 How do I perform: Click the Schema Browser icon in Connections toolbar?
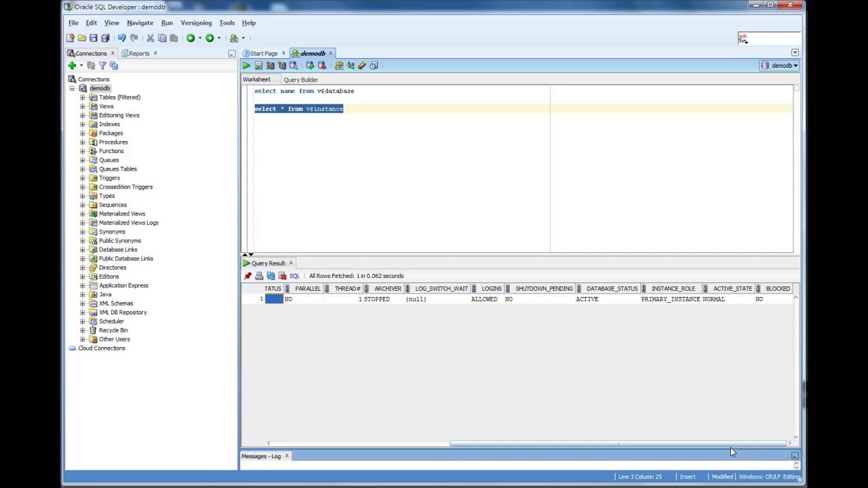click(114, 66)
